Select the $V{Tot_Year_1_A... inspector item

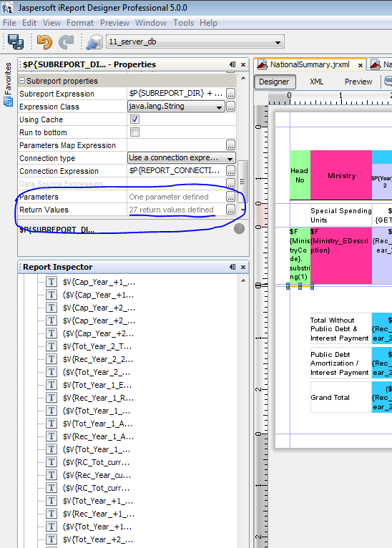coord(97,424)
